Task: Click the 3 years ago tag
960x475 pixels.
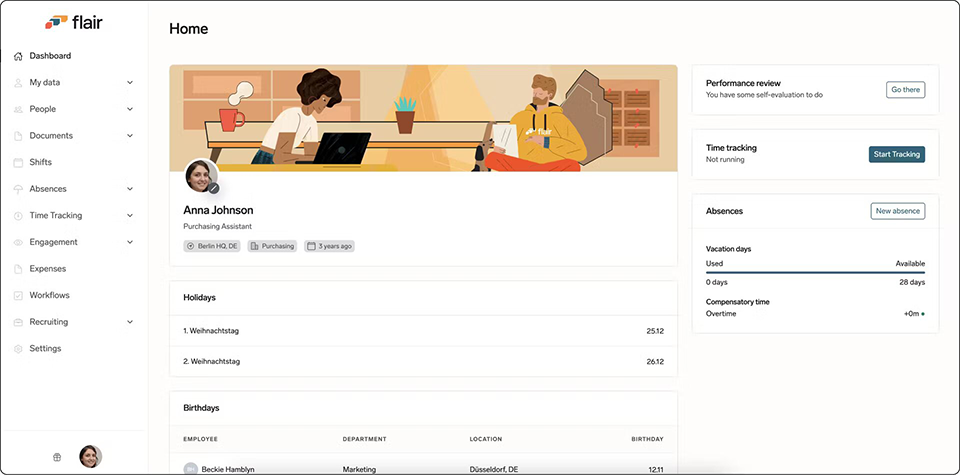Action: pos(329,246)
